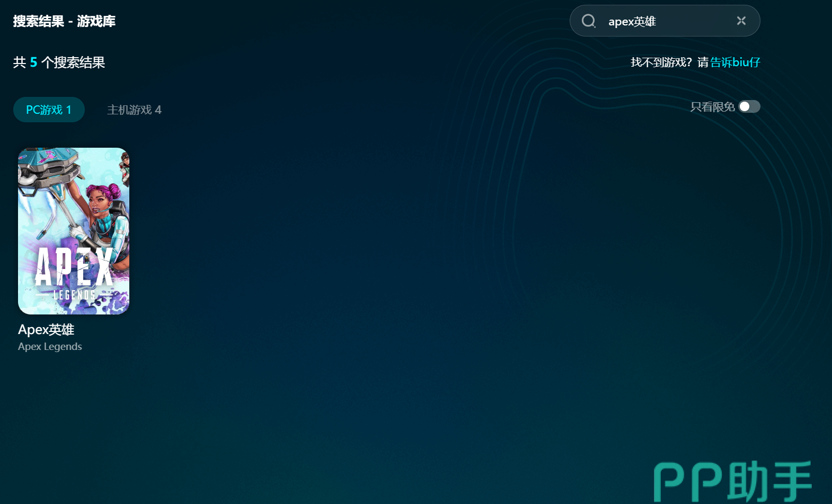Click the 只看限免 label text
Image resolution: width=832 pixels, height=504 pixels.
pyautogui.click(x=712, y=107)
